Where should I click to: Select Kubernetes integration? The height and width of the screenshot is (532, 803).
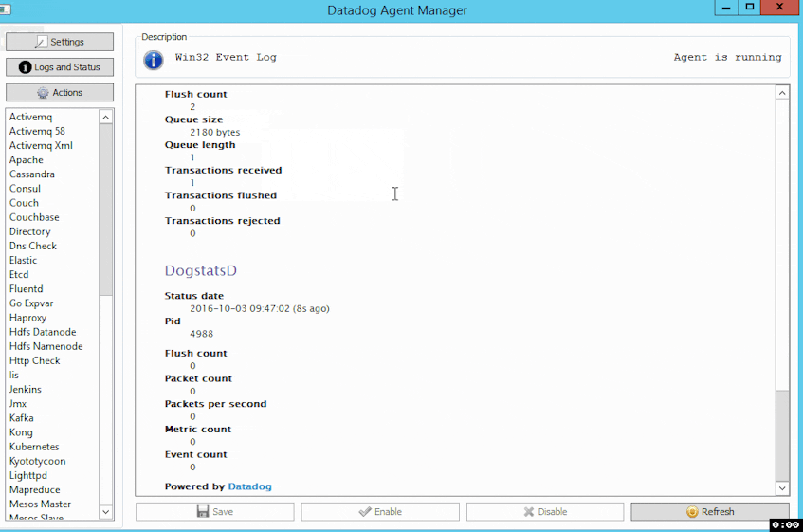pyautogui.click(x=34, y=447)
